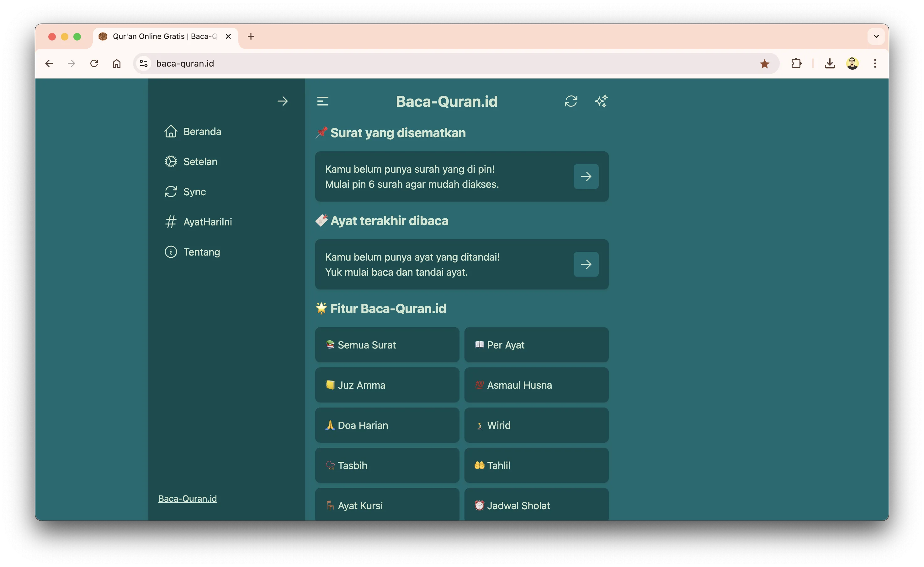Bookmark page with the star icon
Image resolution: width=924 pixels, height=567 pixels.
(x=764, y=64)
